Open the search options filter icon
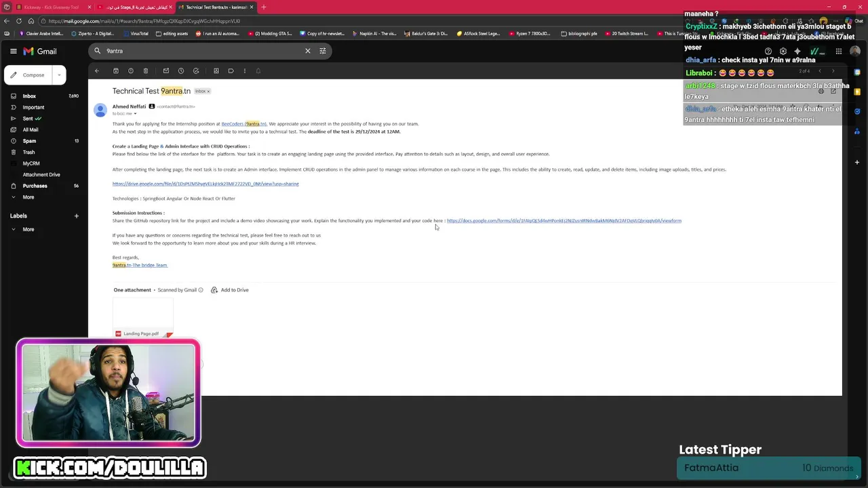868x488 pixels. [323, 51]
